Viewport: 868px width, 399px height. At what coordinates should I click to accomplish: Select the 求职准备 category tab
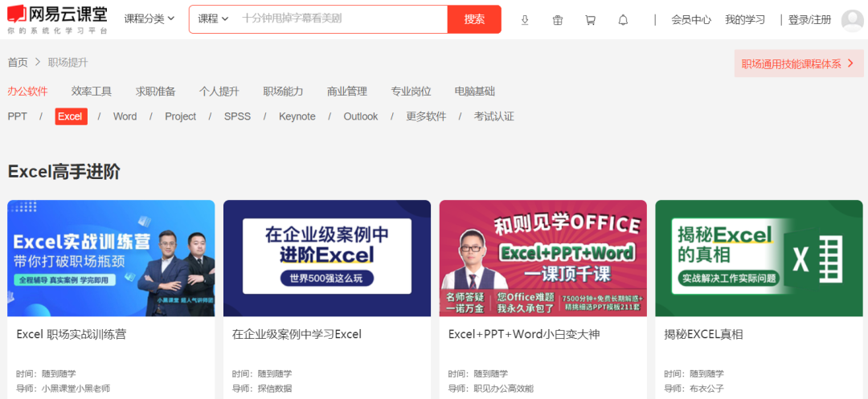pos(156,92)
